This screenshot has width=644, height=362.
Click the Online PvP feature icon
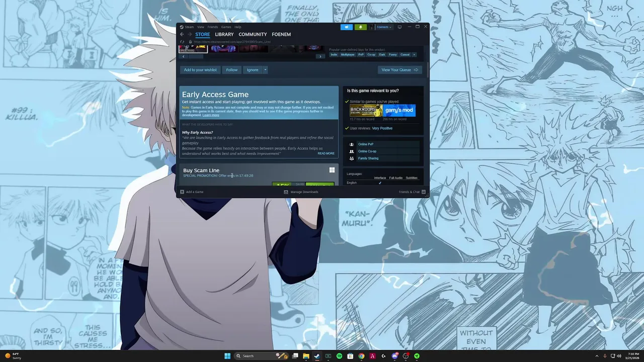[x=352, y=144]
